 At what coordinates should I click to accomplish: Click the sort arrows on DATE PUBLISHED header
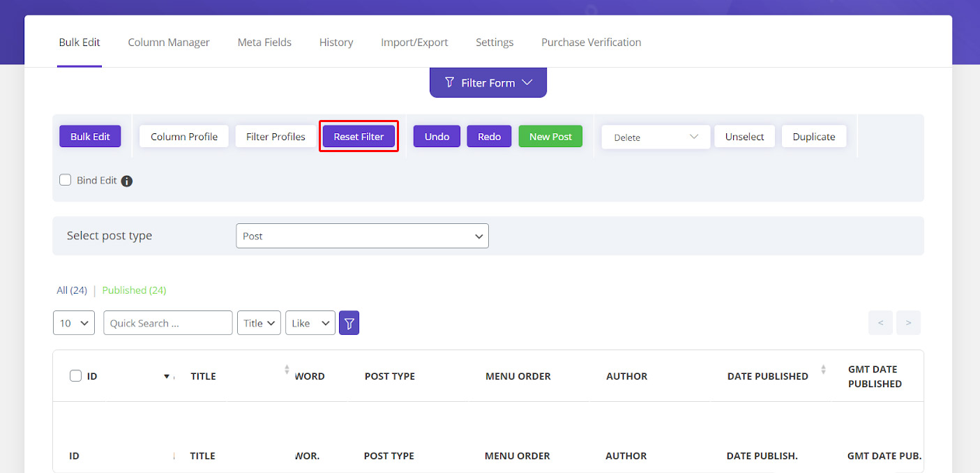823,370
